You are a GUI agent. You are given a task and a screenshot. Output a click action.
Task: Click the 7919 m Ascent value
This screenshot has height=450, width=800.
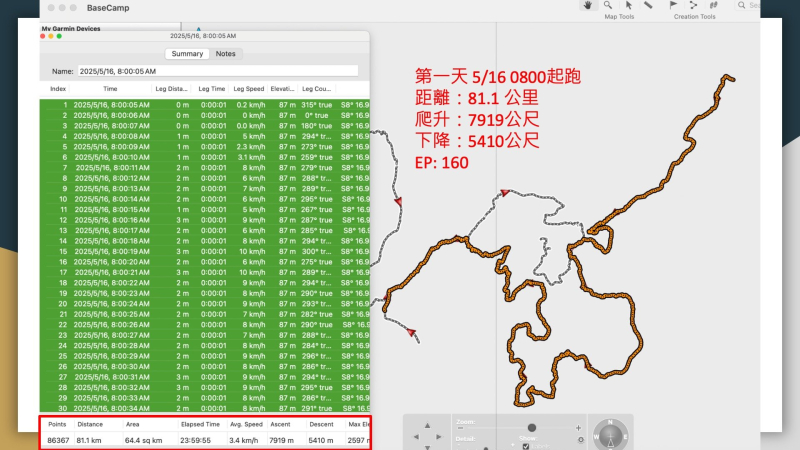(282, 440)
